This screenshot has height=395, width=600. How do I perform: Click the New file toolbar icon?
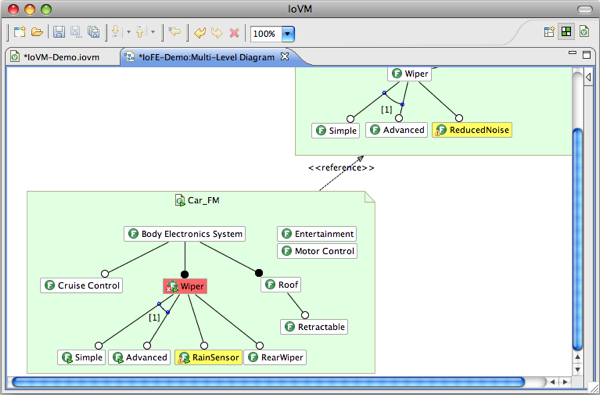tap(19, 32)
